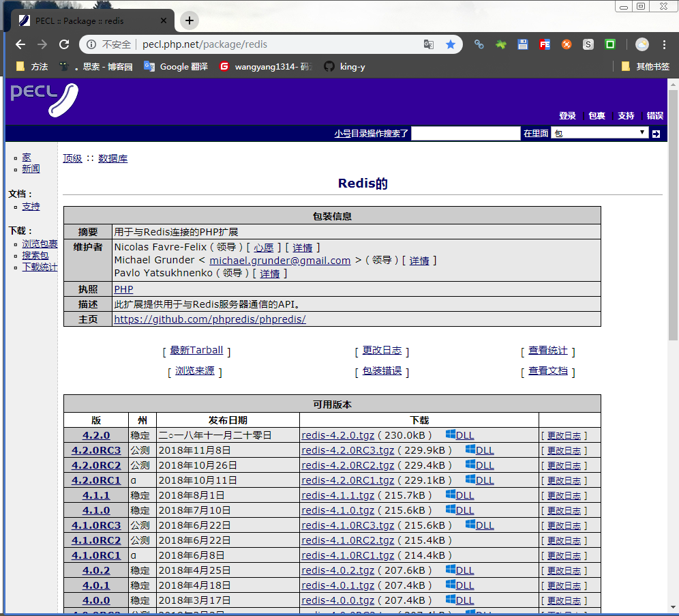Click the michael.grunder@gmail.com email link
Screen dimensions: 679x616
[x=280, y=261]
